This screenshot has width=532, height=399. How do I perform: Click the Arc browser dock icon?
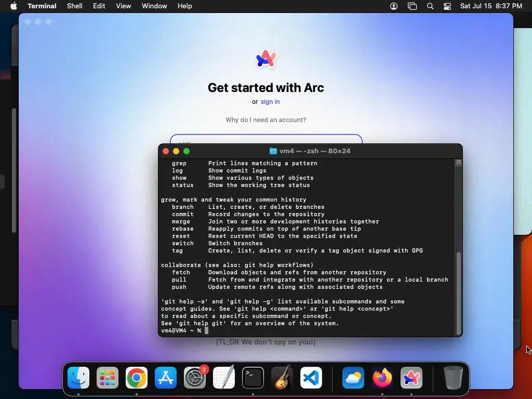[x=411, y=378]
